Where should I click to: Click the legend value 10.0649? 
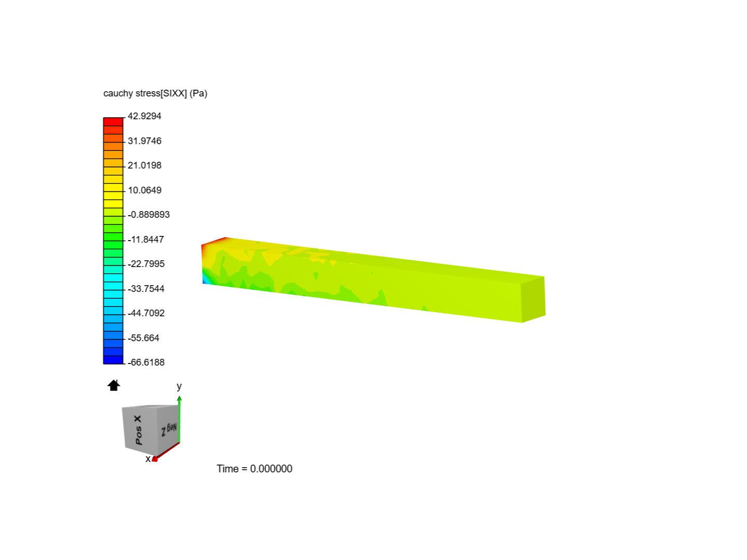click(x=144, y=190)
